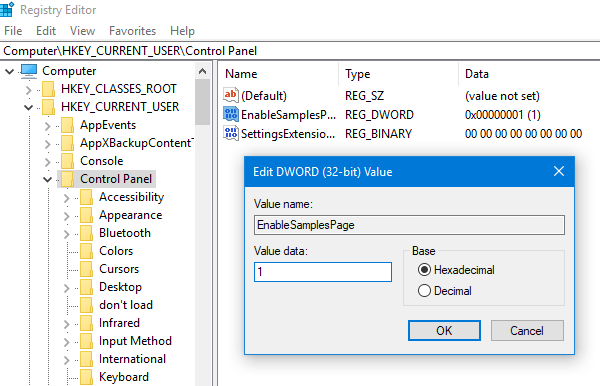Select the Hexadecimal base radio button
This screenshot has height=386, width=600.
tap(424, 270)
